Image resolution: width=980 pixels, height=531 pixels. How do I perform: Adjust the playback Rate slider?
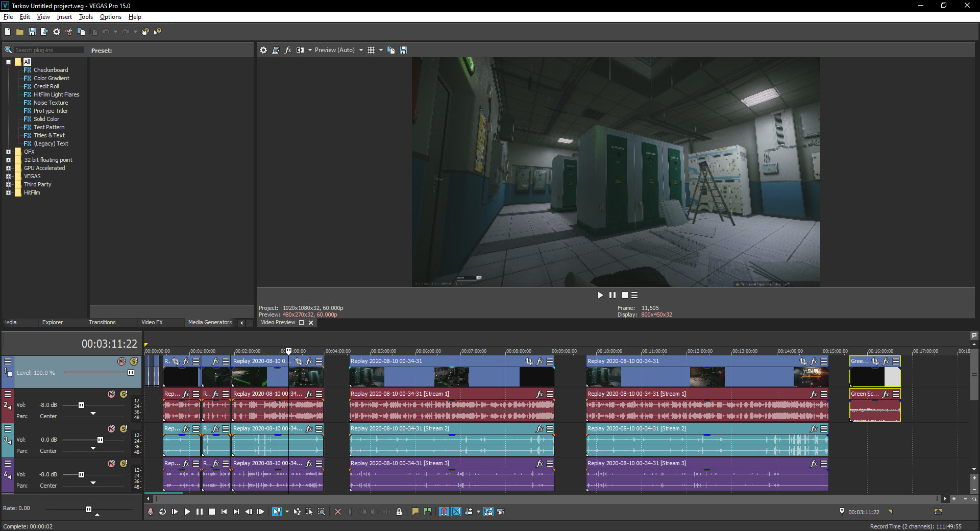(88, 509)
